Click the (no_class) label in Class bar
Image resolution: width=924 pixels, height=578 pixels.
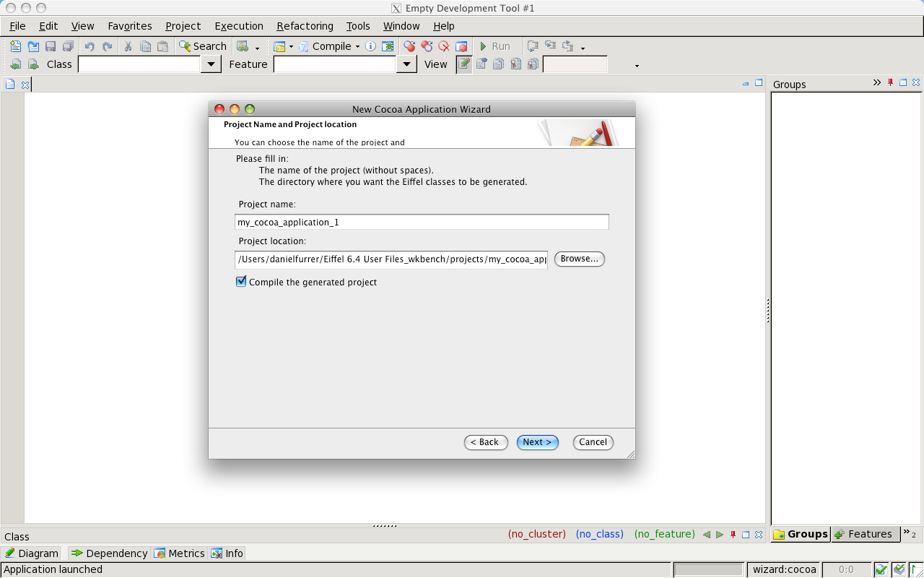(599, 534)
